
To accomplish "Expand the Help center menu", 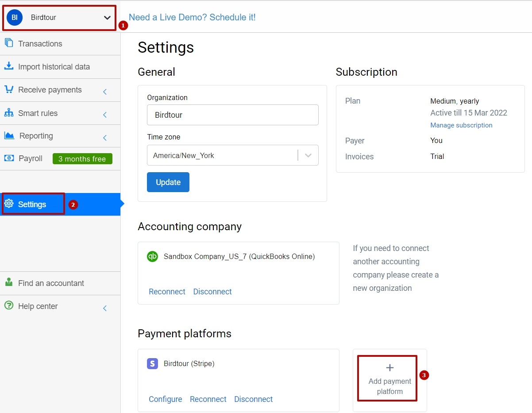I will click(38, 306).
